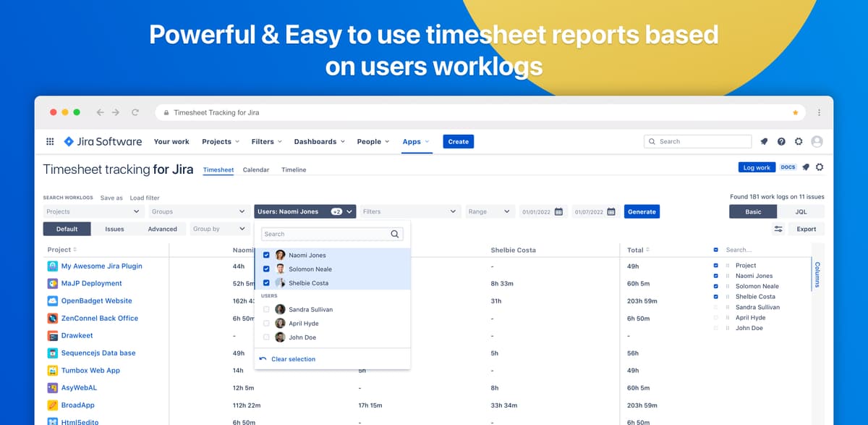868x425 pixels.
Task: Click the OpenBadget Website project icon
Action: [x=53, y=300]
